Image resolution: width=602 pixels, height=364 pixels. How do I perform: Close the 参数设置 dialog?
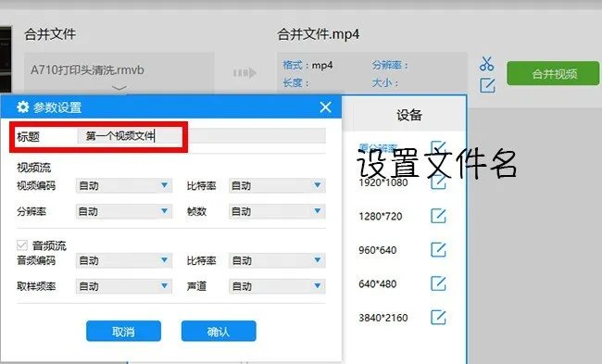pos(325,107)
